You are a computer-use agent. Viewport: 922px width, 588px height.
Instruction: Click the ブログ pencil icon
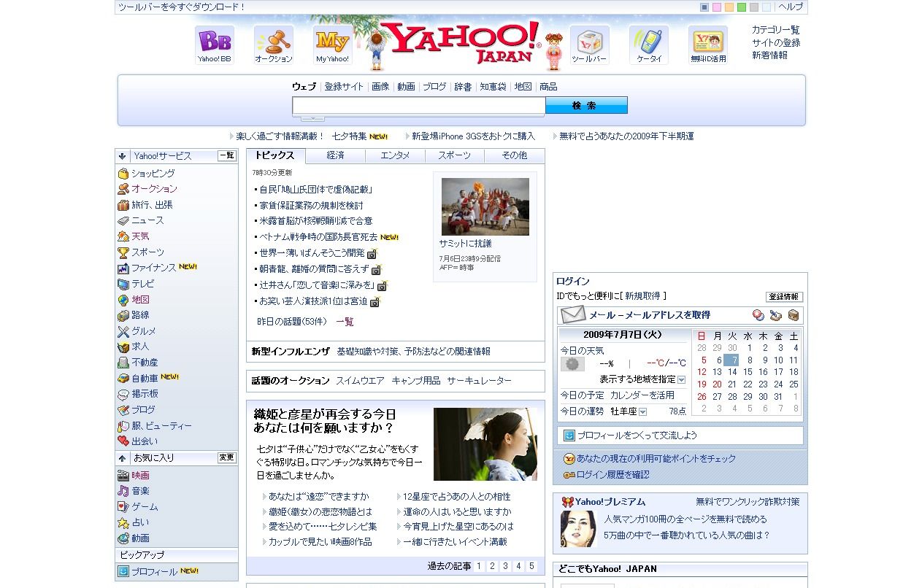(123, 410)
